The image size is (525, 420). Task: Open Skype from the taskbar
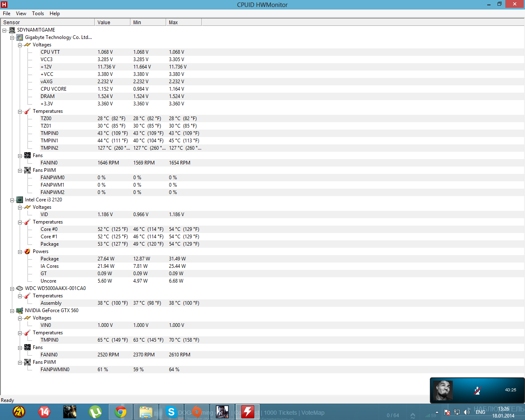coord(171,412)
